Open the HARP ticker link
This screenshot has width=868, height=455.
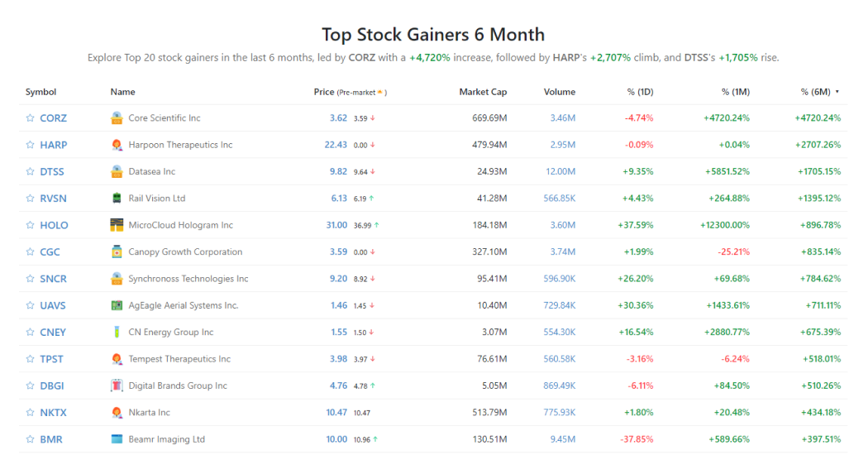pos(53,145)
